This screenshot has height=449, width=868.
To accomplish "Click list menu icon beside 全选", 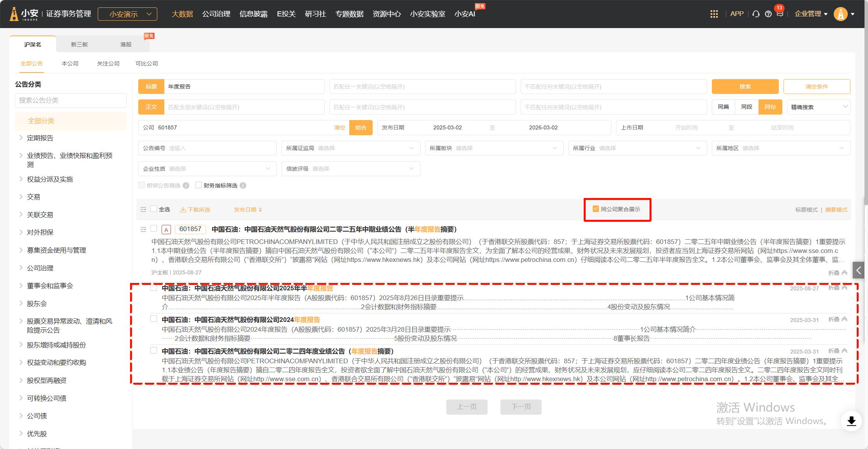I will [x=143, y=209].
